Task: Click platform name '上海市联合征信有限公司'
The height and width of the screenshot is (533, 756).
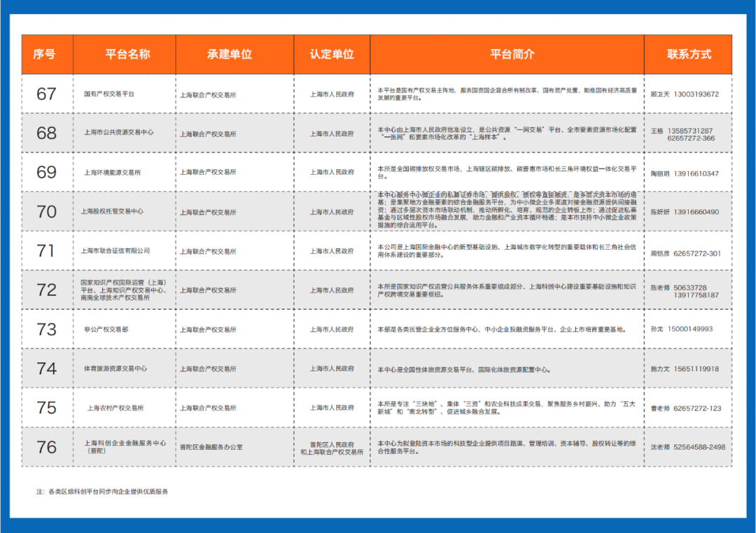Action: tap(115, 250)
